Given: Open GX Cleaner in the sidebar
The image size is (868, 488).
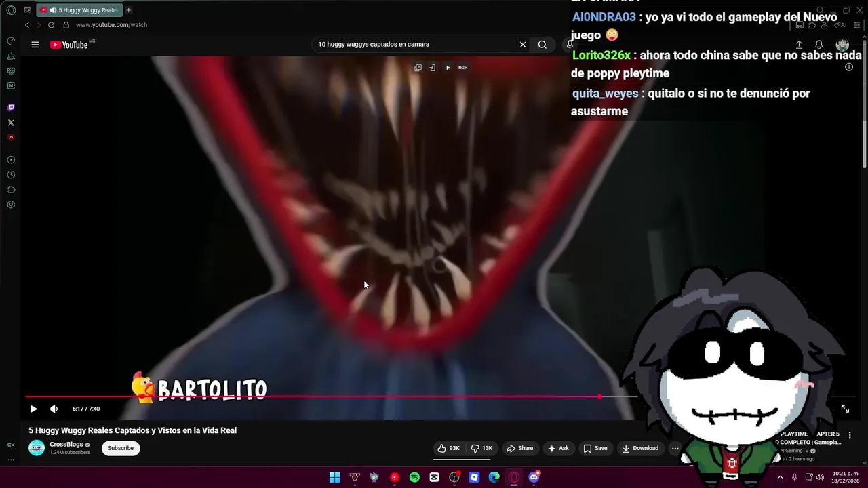Looking at the screenshot, I should 11,56.
